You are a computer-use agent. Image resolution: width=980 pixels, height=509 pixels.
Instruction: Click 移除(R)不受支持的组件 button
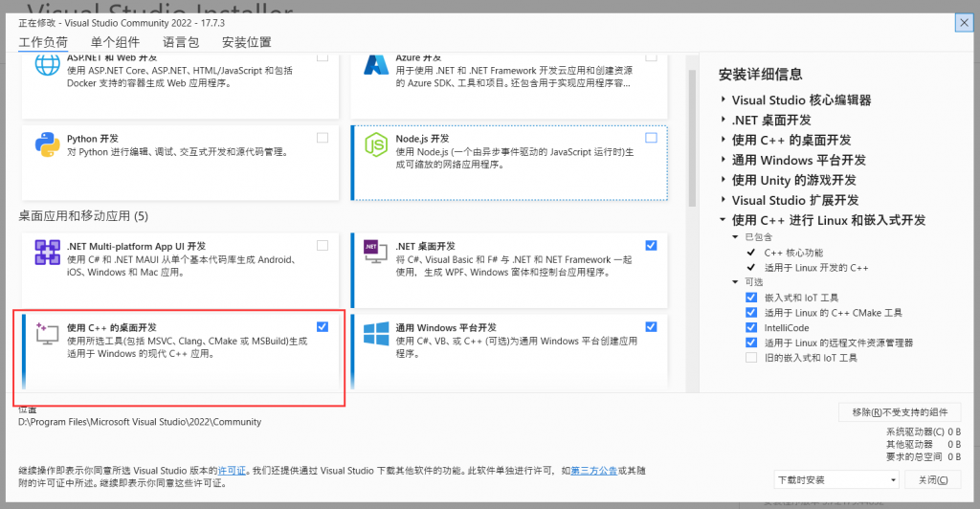[x=900, y=412]
